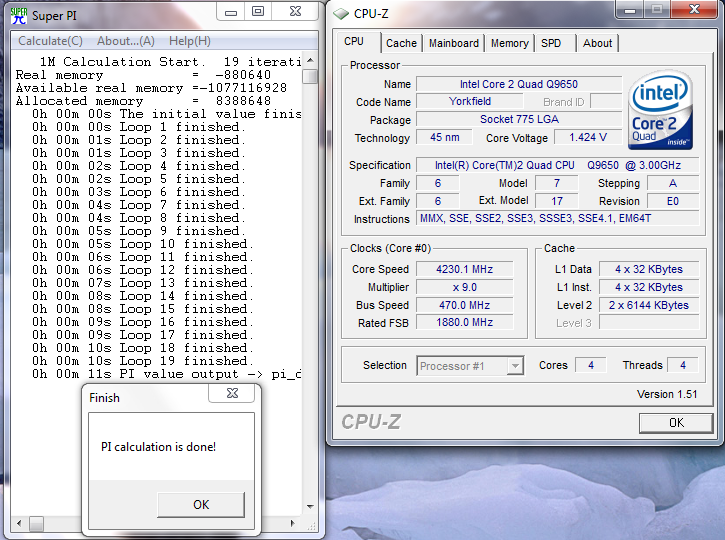Click the Level 2 value 2 x 6144 KBytes
725x540 pixels.
649,305
